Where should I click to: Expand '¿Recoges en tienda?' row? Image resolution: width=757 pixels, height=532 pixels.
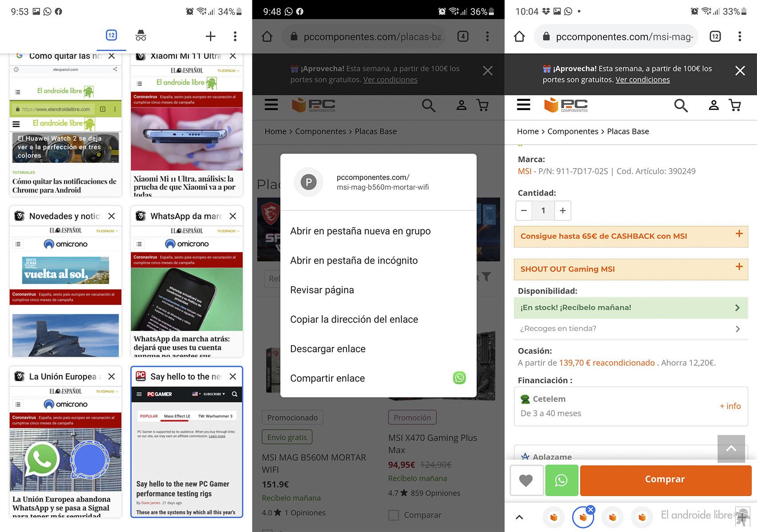click(631, 329)
